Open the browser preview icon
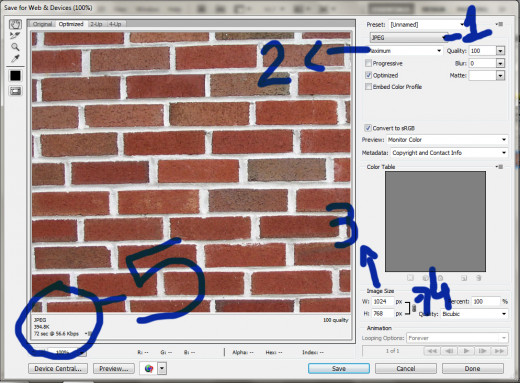The width and height of the screenshot is (520, 383). (149, 368)
